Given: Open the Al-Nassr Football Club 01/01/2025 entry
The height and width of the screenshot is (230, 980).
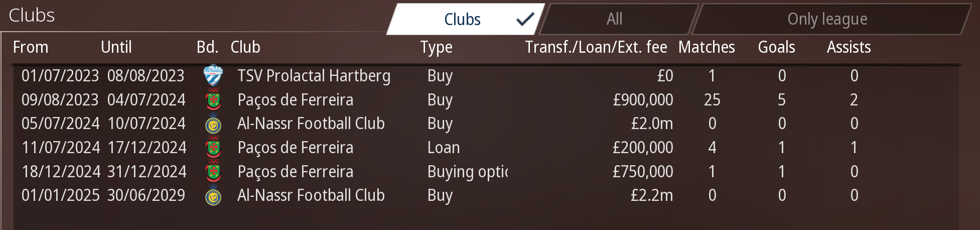Looking at the screenshot, I should click(x=311, y=195).
